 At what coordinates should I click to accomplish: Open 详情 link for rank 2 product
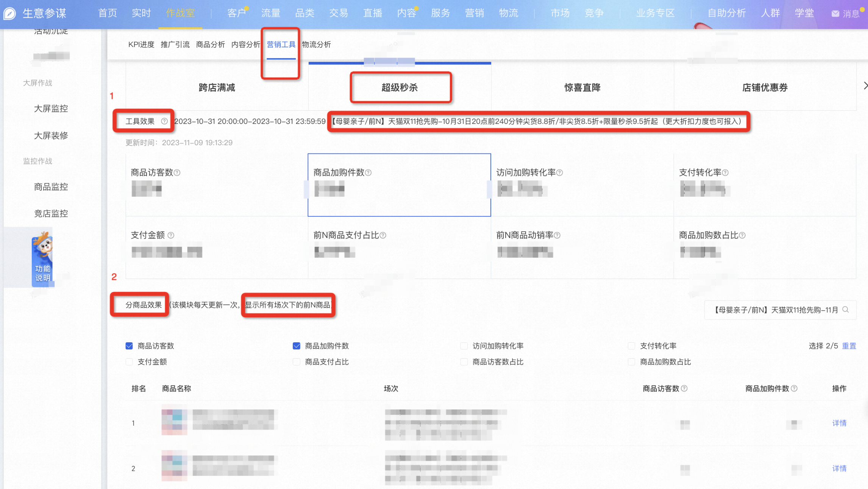coord(839,469)
